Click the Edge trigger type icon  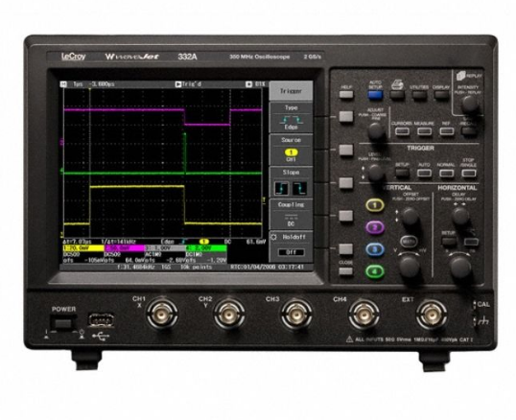291,119
